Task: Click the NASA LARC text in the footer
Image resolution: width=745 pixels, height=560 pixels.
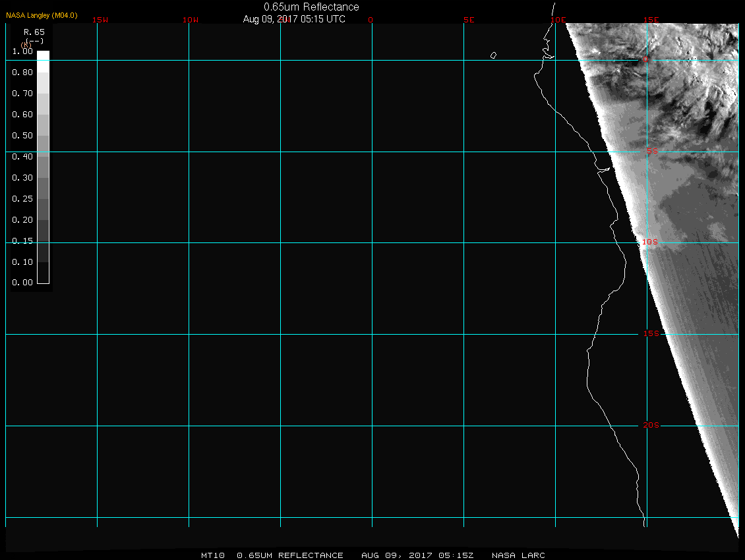Action: pyautogui.click(x=520, y=555)
